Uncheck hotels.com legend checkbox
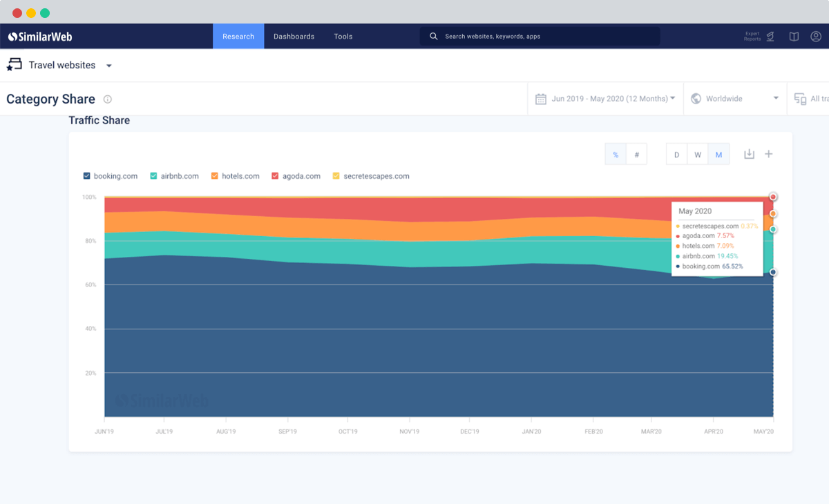 click(215, 176)
